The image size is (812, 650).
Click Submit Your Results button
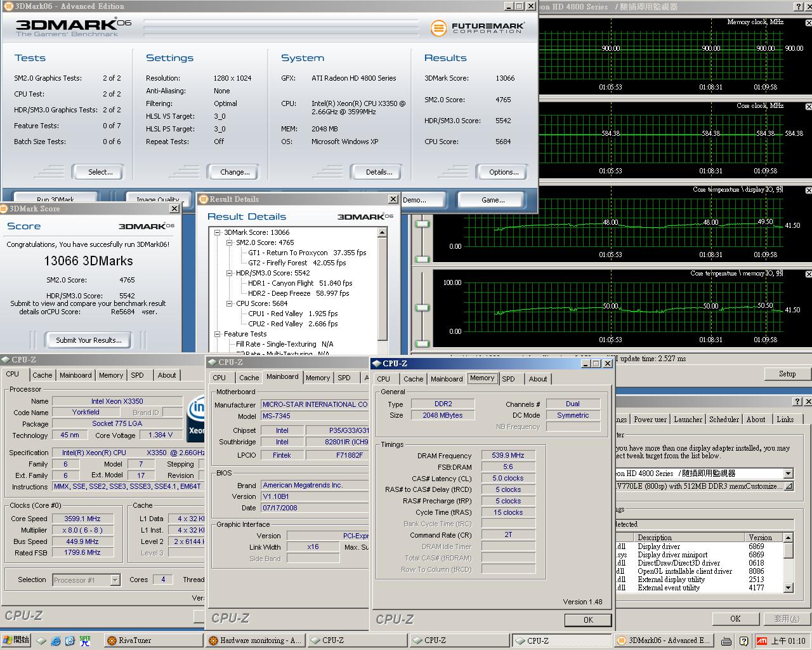(x=88, y=340)
